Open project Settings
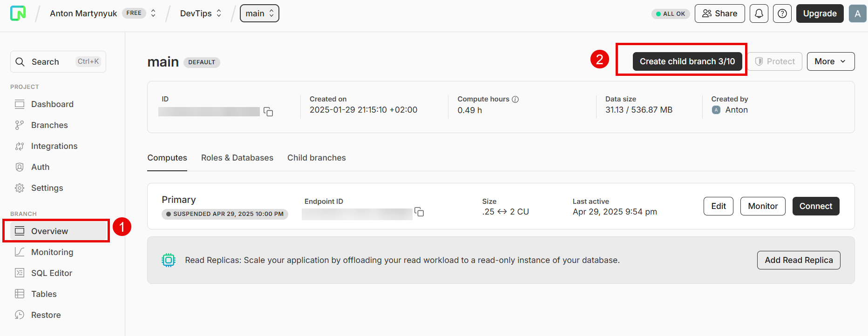The image size is (868, 336). coord(47,188)
